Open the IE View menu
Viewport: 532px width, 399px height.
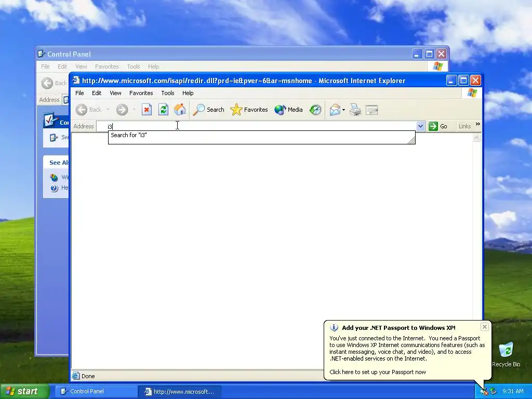pos(115,93)
